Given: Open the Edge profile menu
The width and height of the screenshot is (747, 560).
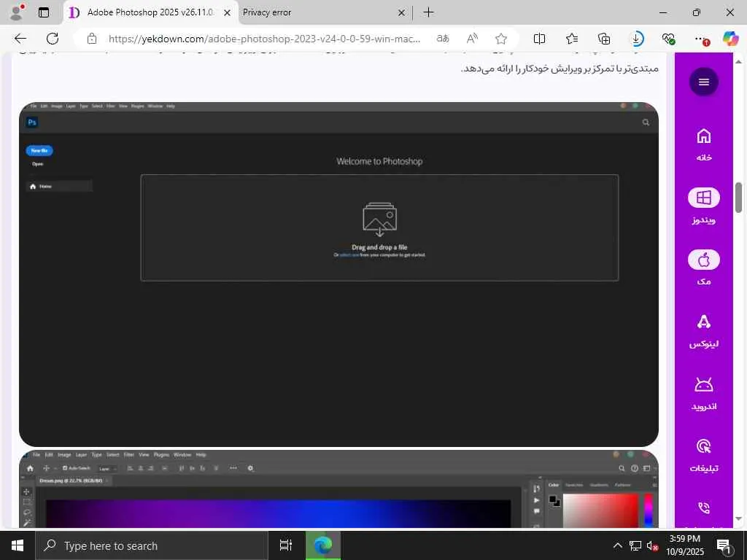Looking at the screenshot, I should point(18,12).
